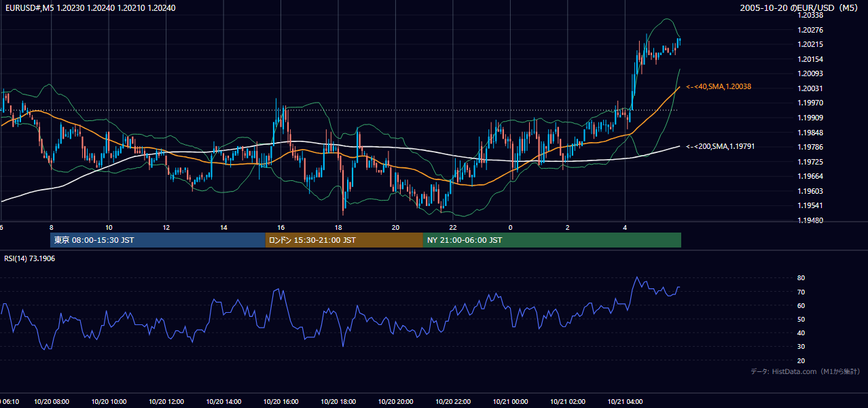868x408 pixels.
Task: Click price axis label 1.19848
Action: (x=811, y=133)
